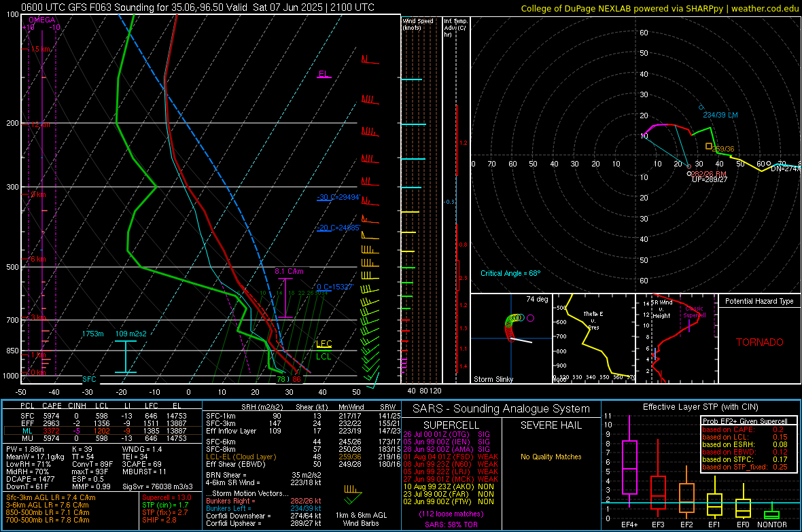Click the "10 Aug 99 23Z (AKO)" analog
Viewport: 802px width, 532px height.
pos(449,486)
